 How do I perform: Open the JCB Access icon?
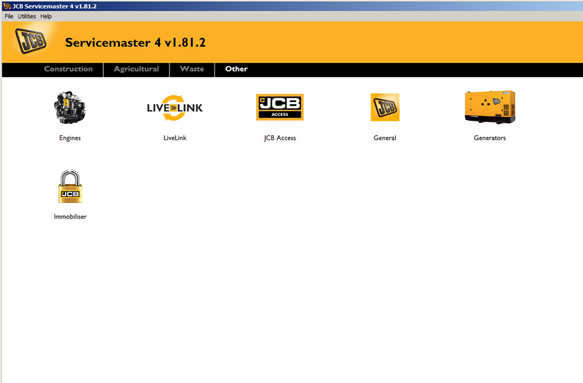(x=280, y=107)
